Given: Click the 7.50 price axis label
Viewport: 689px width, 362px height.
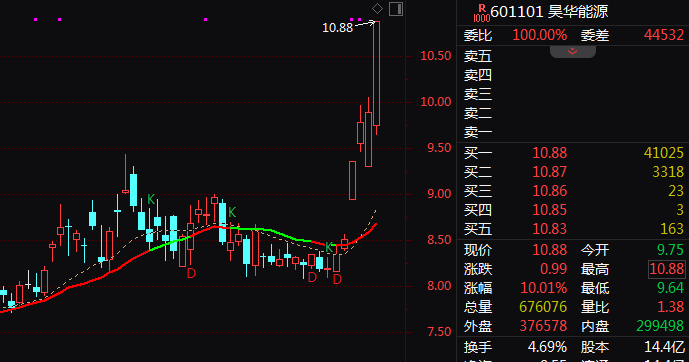Looking at the screenshot, I should [x=439, y=332].
